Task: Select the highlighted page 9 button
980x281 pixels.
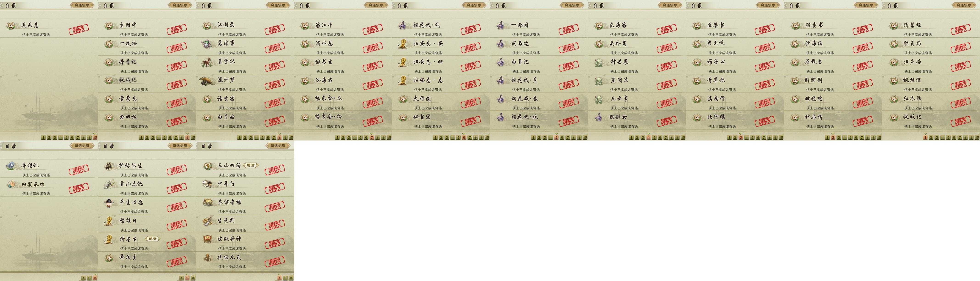Action: click(x=187, y=138)
